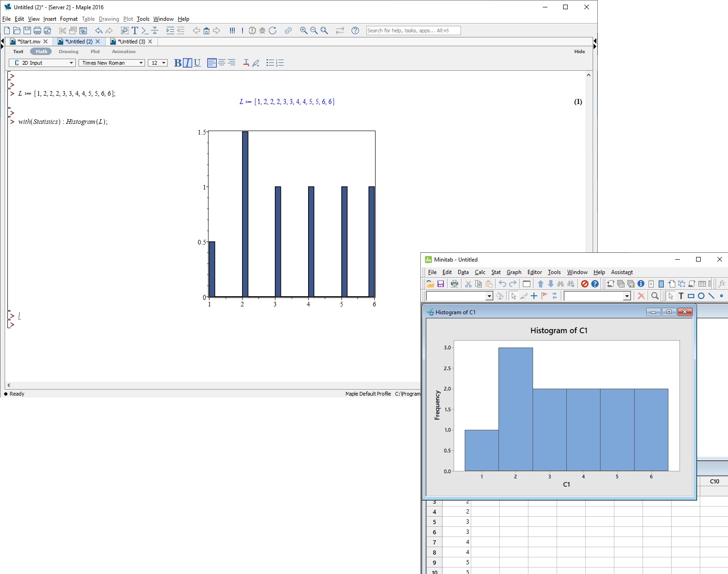Show Minitab project info icon
The width and height of the screenshot is (728, 574).
641,284
